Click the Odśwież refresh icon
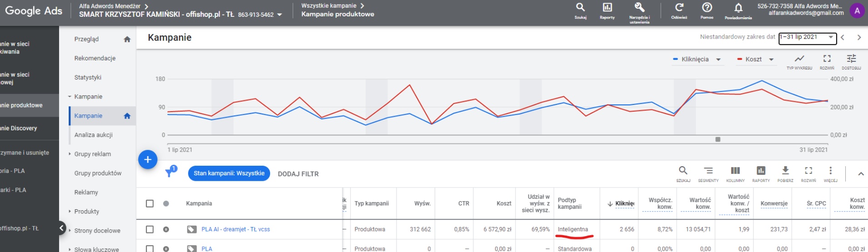The image size is (868, 252). [679, 8]
